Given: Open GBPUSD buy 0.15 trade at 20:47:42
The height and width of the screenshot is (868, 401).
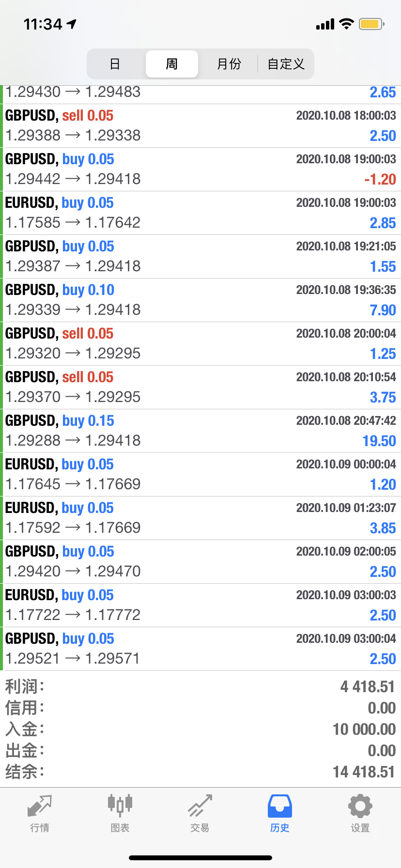Looking at the screenshot, I should click(200, 431).
